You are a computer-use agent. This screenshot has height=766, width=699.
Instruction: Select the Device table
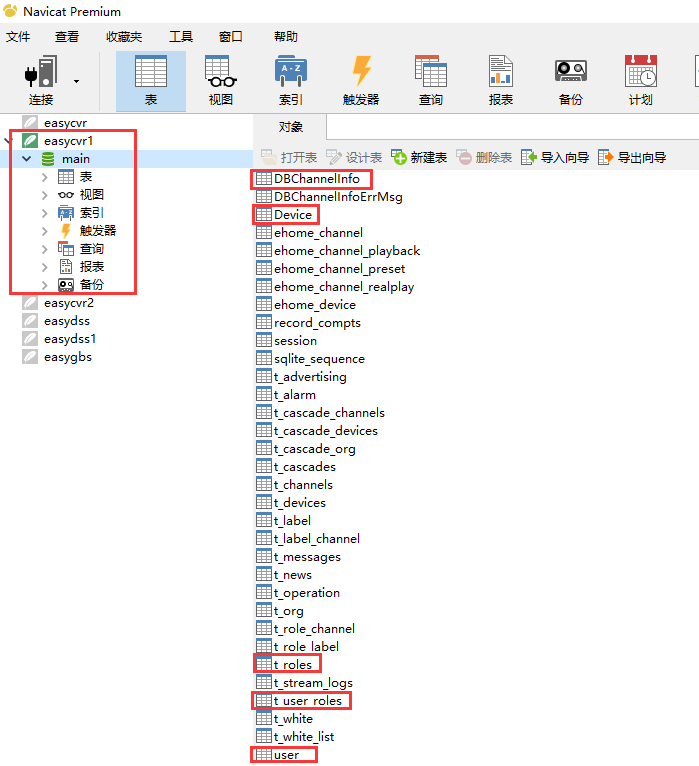(293, 215)
